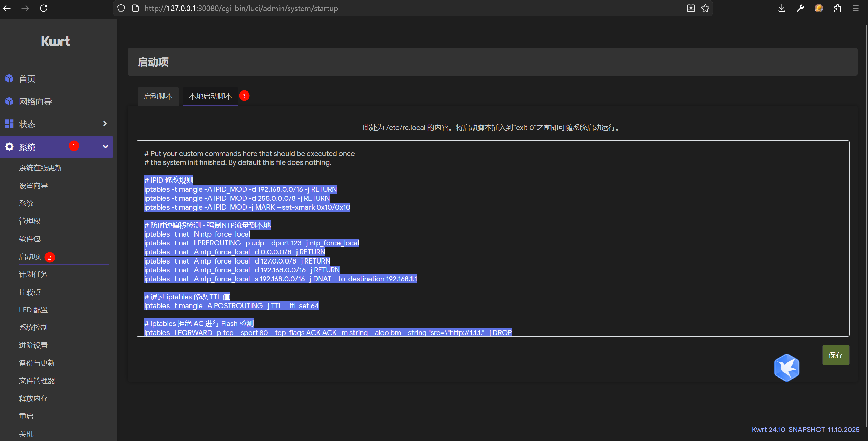Click the browser reload icon
868x441 pixels.
(x=44, y=8)
